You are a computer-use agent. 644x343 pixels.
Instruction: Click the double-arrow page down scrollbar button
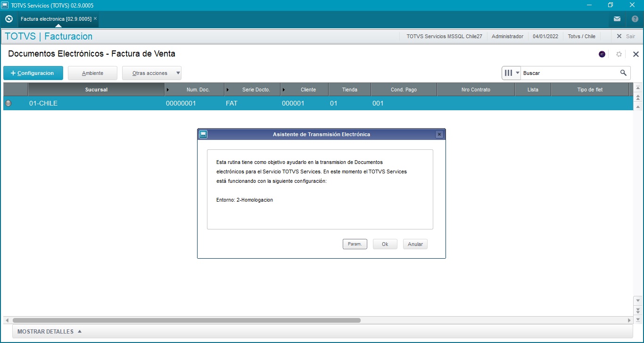638,310
